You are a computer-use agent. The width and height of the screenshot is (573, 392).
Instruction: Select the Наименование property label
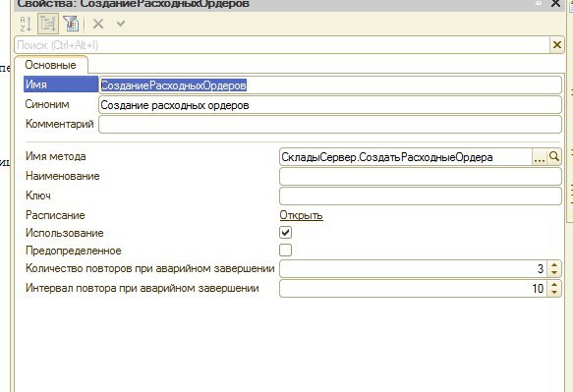pos(63,176)
